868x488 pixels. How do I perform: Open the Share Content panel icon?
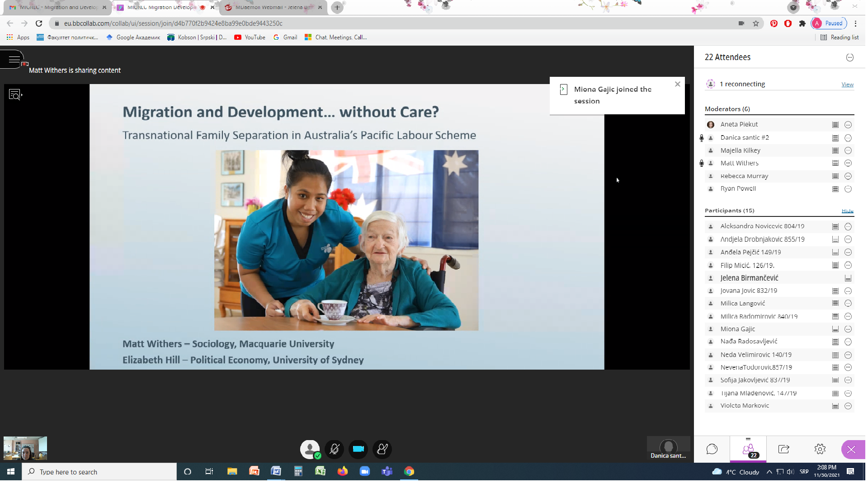(784, 449)
